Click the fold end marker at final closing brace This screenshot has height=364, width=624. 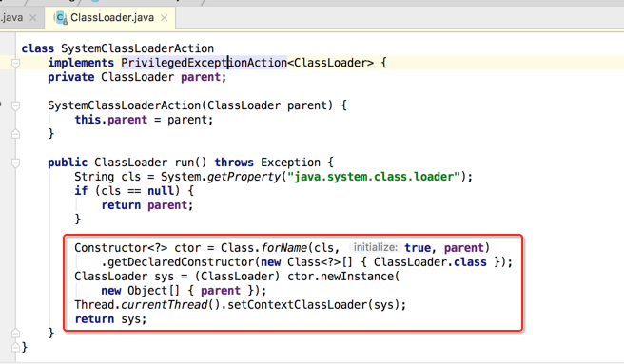pyautogui.click(x=15, y=347)
